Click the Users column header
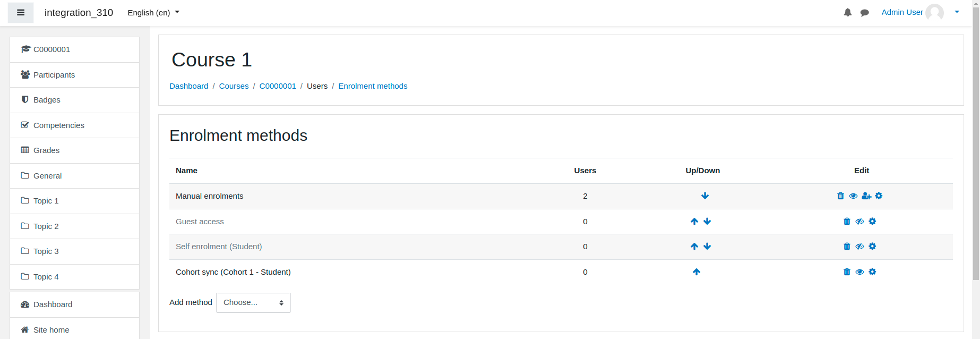The height and width of the screenshot is (339, 980). coord(585,171)
